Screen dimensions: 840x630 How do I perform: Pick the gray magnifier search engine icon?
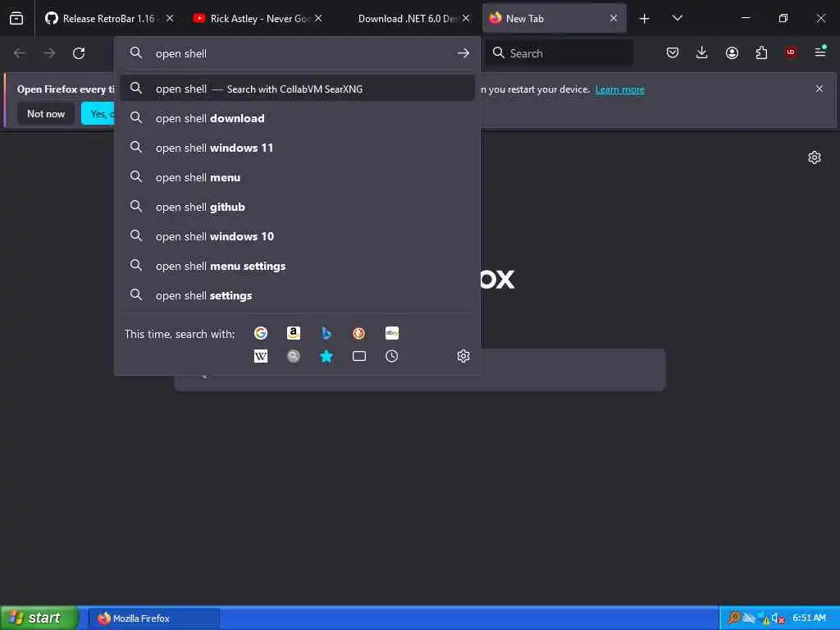(x=294, y=356)
